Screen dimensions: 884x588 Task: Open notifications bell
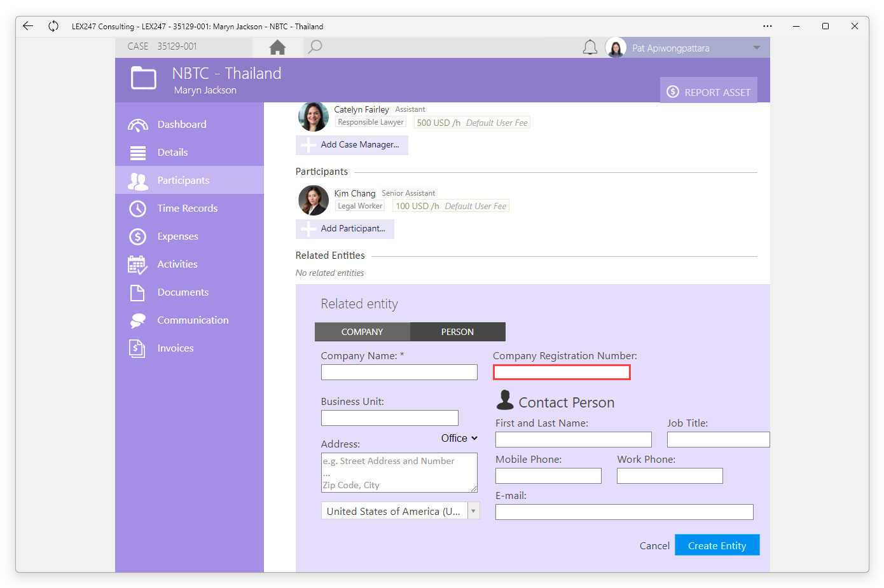coord(590,48)
